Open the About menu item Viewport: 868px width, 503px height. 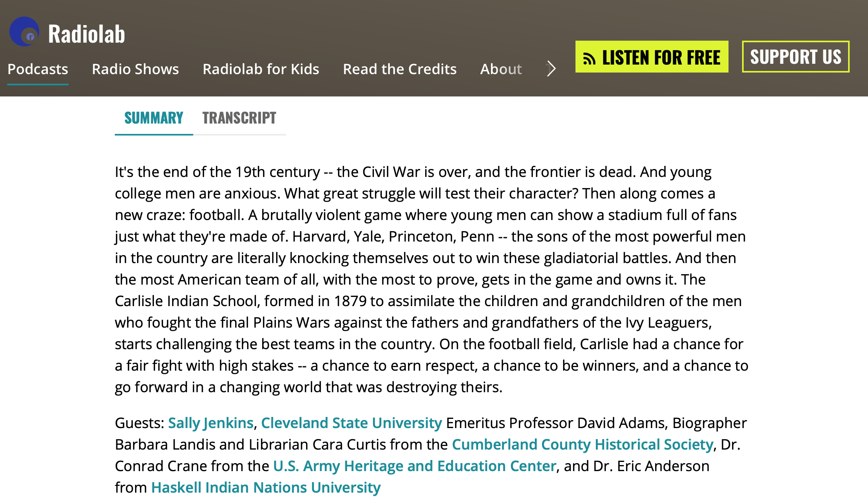tap(501, 69)
